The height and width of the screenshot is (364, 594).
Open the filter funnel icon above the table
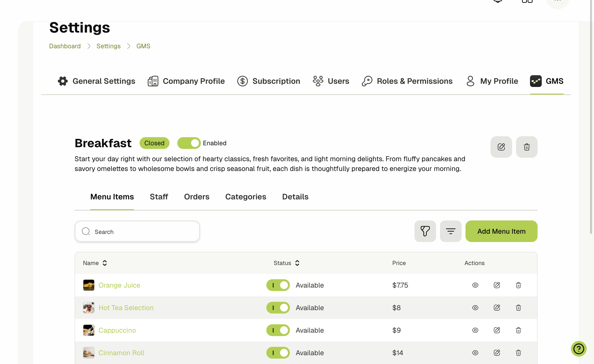(x=425, y=231)
